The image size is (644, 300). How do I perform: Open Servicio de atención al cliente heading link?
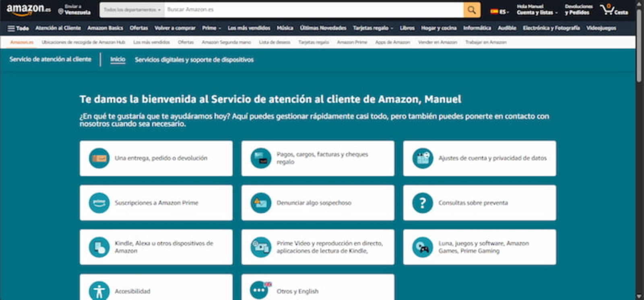click(x=50, y=59)
